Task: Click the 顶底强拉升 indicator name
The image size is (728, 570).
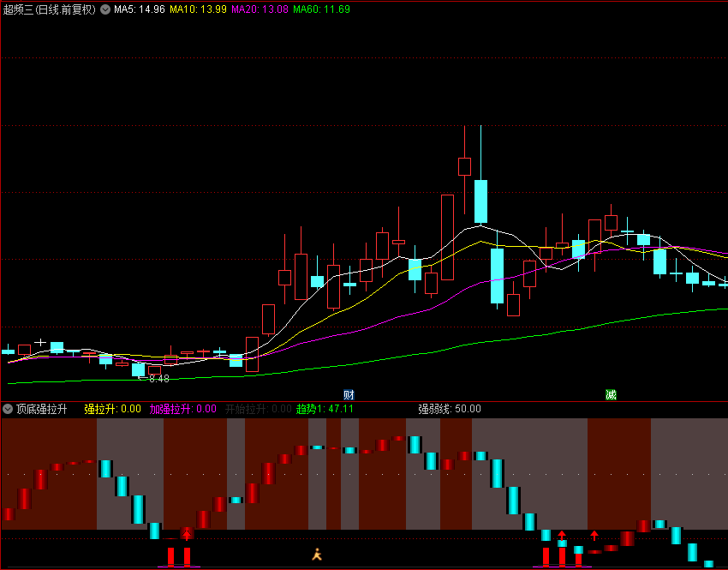Action: click(42, 409)
